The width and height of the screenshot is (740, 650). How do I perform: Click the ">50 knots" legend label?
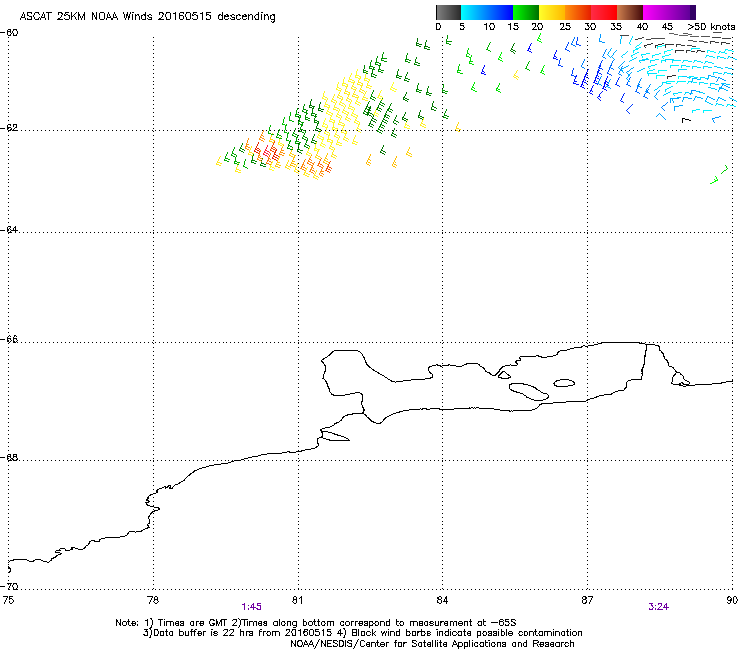[711, 27]
